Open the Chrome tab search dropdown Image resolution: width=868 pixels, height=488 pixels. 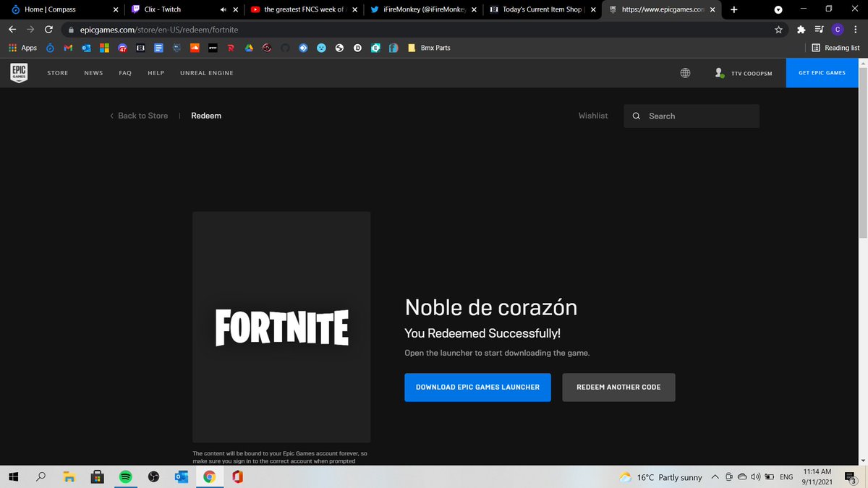pos(778,9)
